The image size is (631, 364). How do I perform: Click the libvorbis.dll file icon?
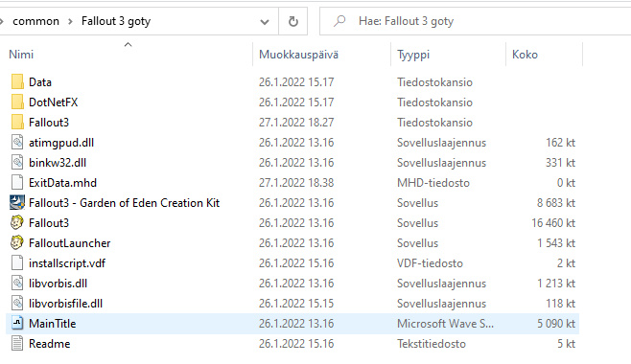pyautogui.click(x=17, y=283)
